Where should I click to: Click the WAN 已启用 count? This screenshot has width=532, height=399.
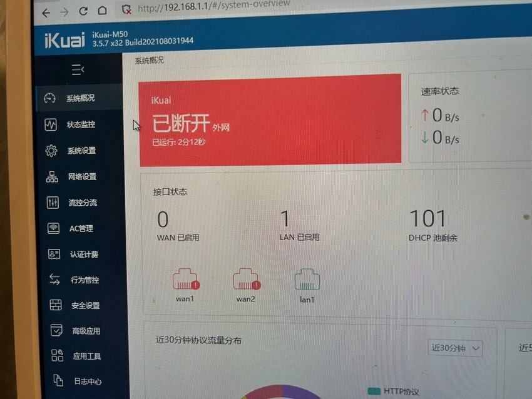click(163, 220)
